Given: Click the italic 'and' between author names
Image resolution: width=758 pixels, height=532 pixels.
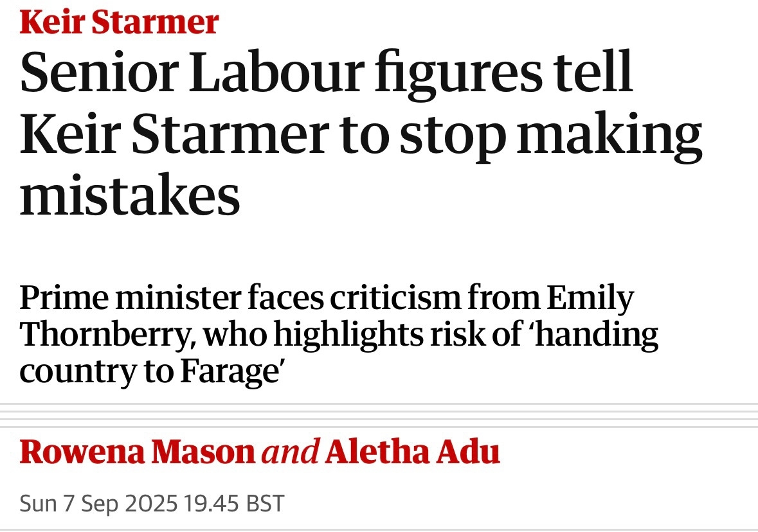Looking at the screenshot, I should [x=291, y=453].
